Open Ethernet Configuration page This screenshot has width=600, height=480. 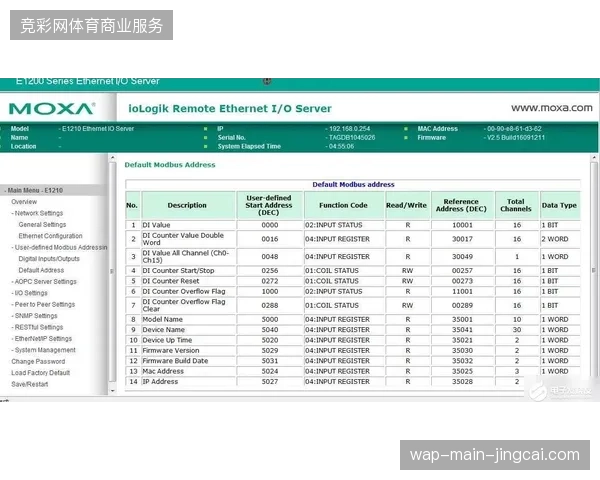click(50, 236)
